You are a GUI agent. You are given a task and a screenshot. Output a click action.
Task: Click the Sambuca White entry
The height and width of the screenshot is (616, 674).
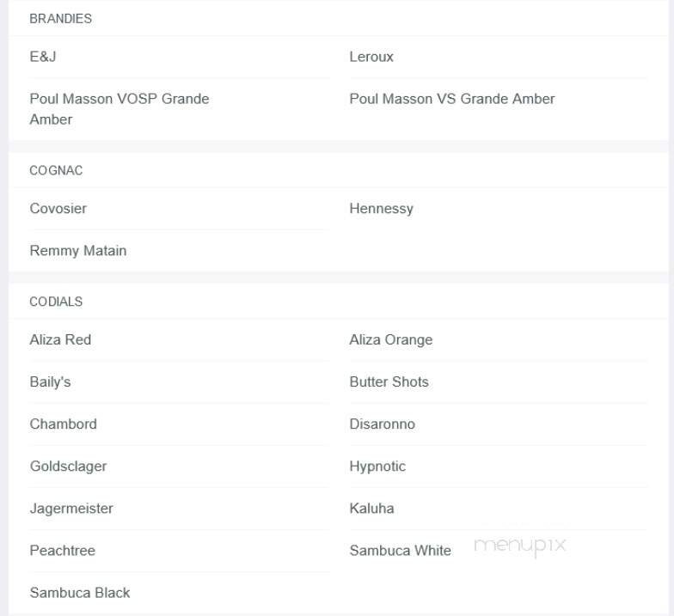400,551
